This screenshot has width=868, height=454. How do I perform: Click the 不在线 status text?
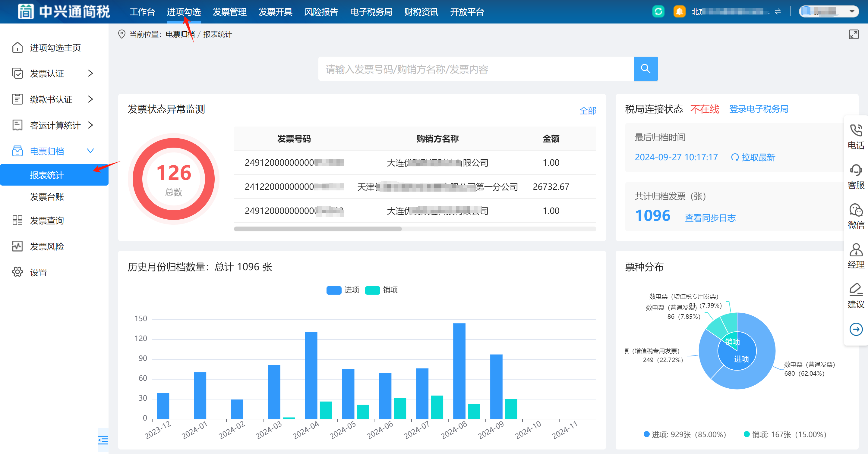704,109
